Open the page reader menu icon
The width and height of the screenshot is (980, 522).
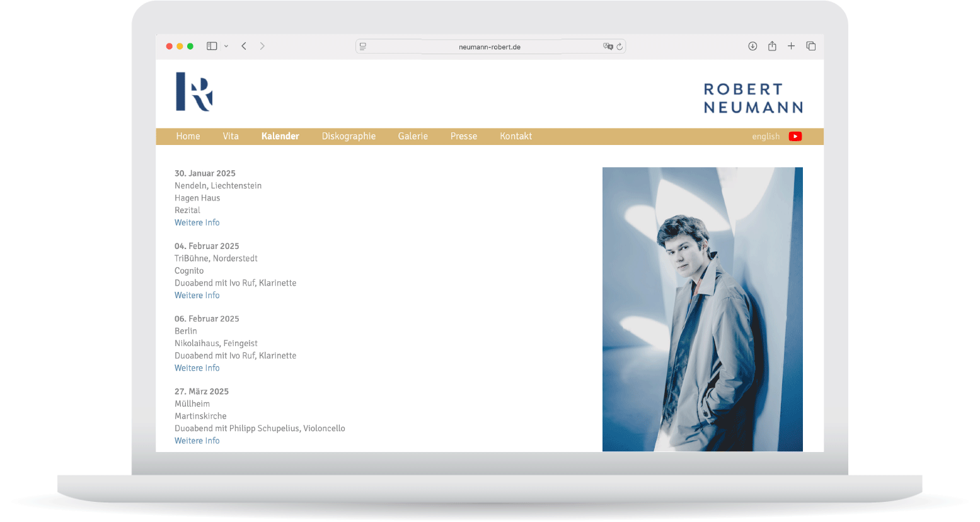tap(363, 47)
